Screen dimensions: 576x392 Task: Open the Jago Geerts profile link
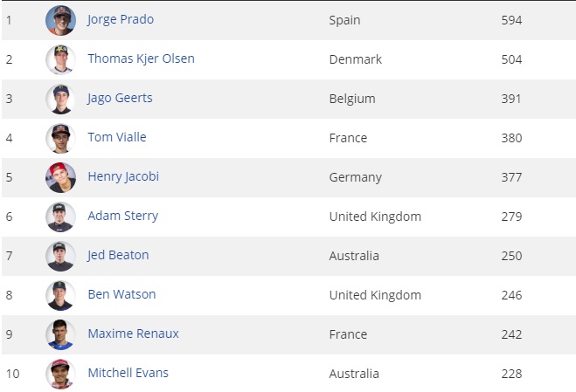click(x=120, y=98)
